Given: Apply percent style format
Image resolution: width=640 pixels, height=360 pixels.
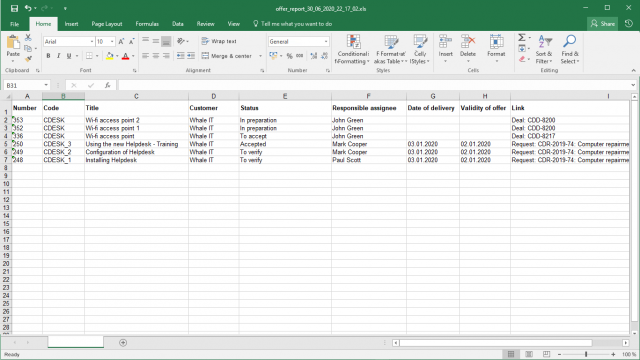Looking at the screenshot, I should (x=289, y=56).
